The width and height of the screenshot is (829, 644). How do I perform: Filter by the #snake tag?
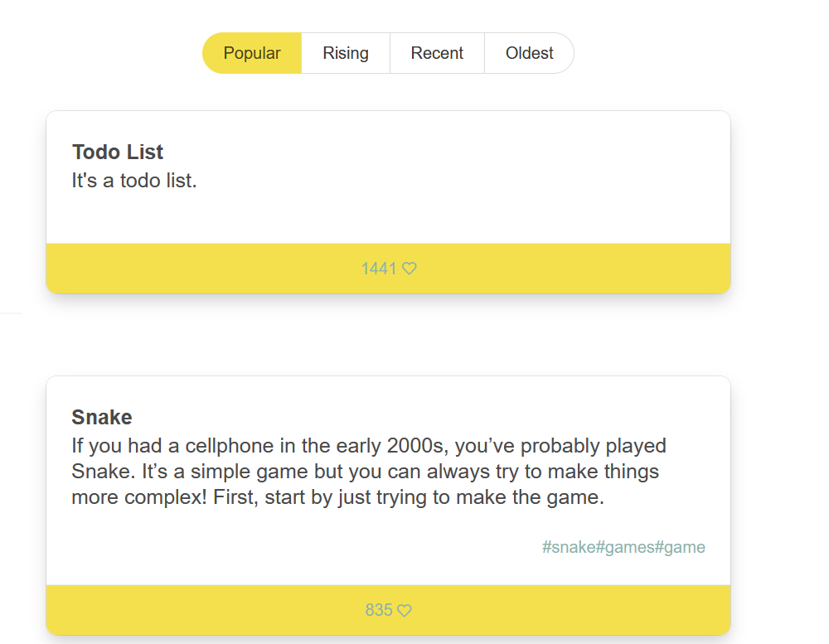point(569,547)
